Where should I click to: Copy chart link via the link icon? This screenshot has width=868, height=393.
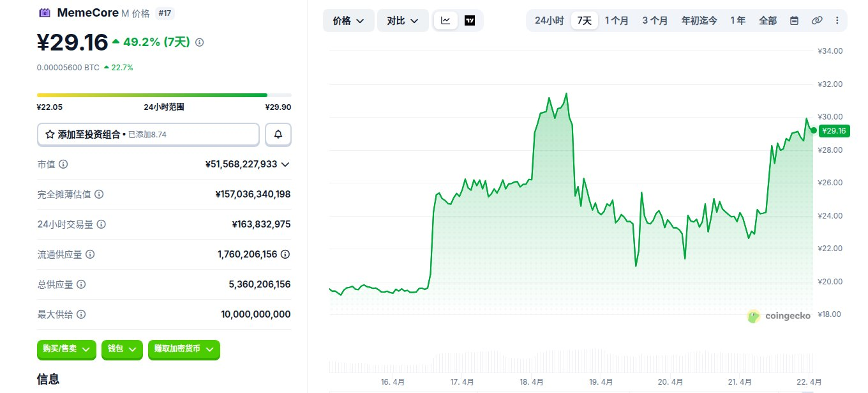coord(816,20)
